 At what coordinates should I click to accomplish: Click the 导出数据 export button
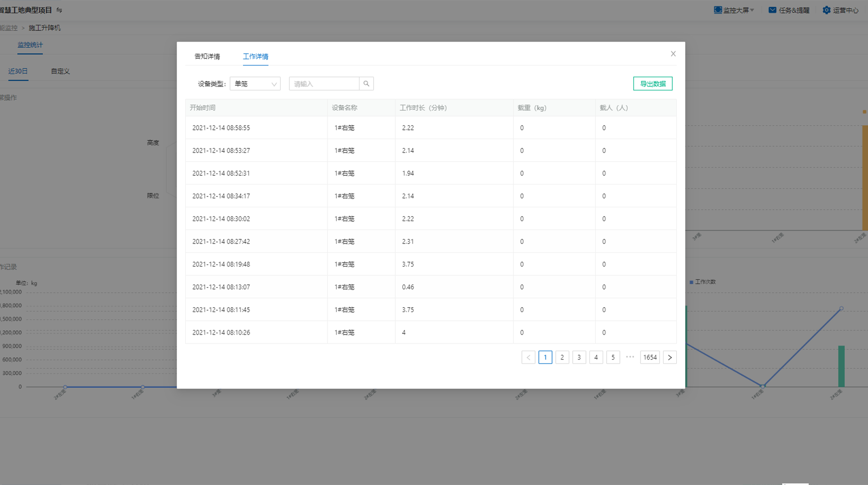pyautogui.click(x=653, y=84)
